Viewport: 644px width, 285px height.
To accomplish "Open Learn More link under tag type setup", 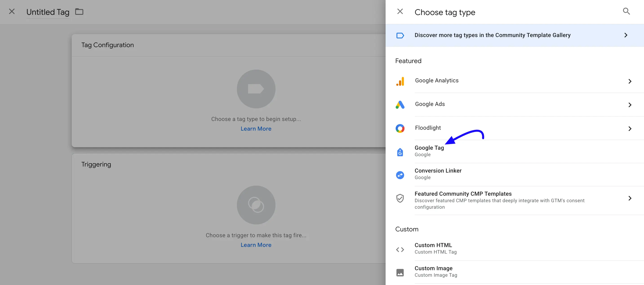I will pos(256,129).
